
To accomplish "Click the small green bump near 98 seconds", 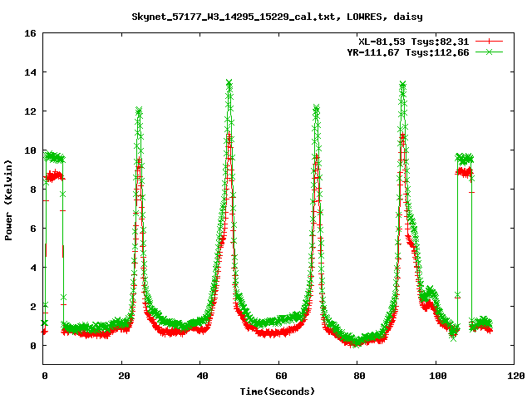I will pyautogui.click(x=429, y=293).
